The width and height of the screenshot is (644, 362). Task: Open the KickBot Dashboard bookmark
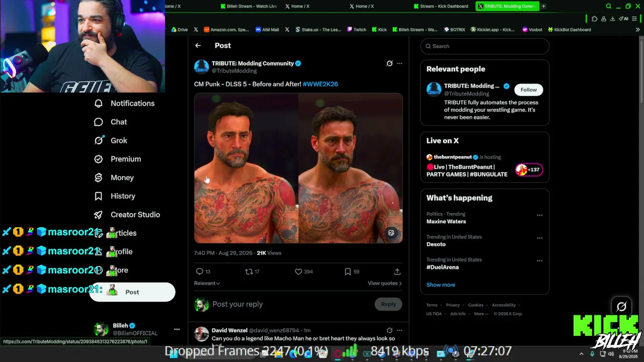pyautogui.click(x=569, y=30)
